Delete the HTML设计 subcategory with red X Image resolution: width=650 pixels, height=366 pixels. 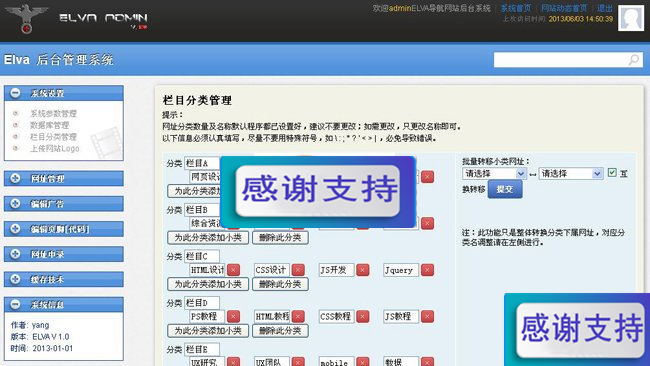(x=233, y=270)
